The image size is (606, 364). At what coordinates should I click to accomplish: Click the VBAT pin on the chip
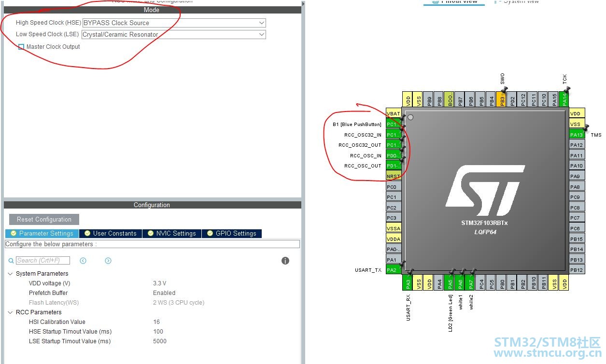[394, 114]
